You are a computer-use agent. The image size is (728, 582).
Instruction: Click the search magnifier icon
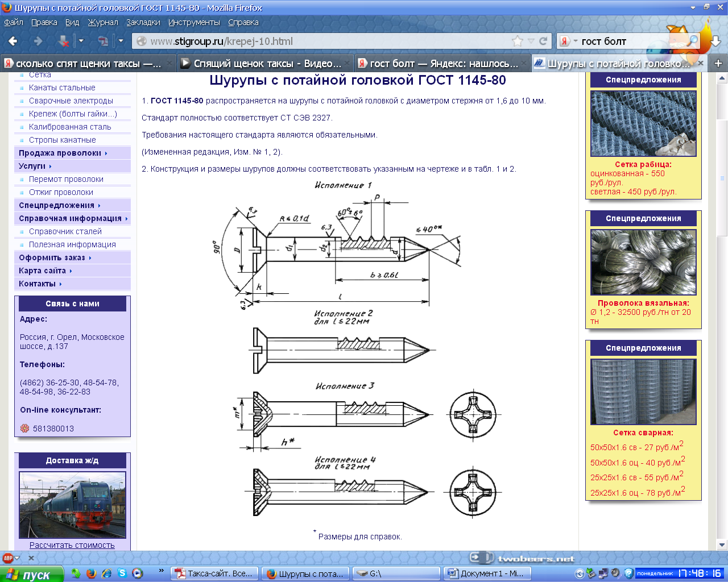point(693,41)
